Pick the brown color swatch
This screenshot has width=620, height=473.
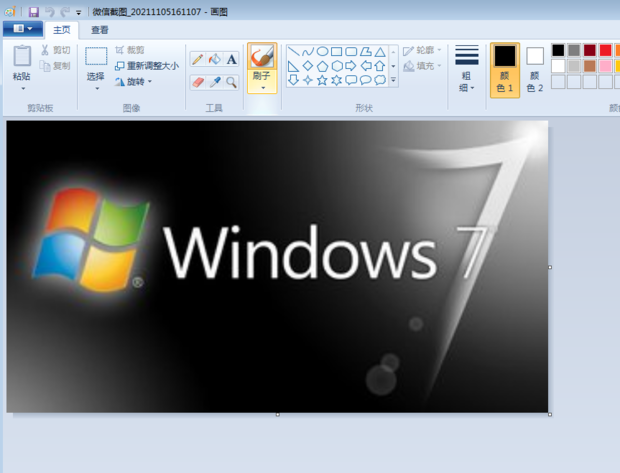click(x=590, y=66)
